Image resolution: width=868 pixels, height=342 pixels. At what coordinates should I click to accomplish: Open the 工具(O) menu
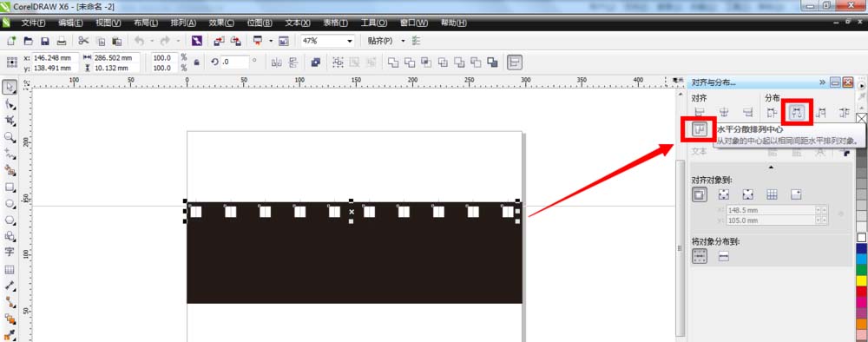(x=373, y=23)
